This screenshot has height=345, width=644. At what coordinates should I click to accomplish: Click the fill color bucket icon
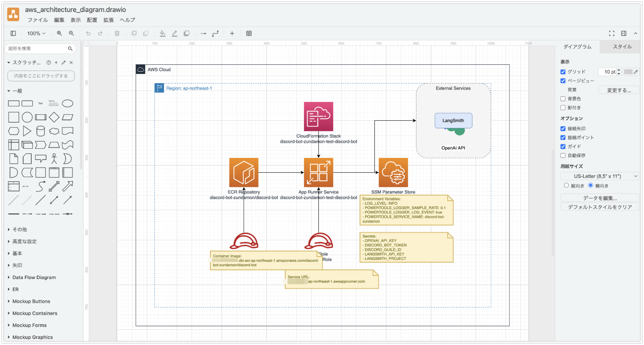coord(162,33)
